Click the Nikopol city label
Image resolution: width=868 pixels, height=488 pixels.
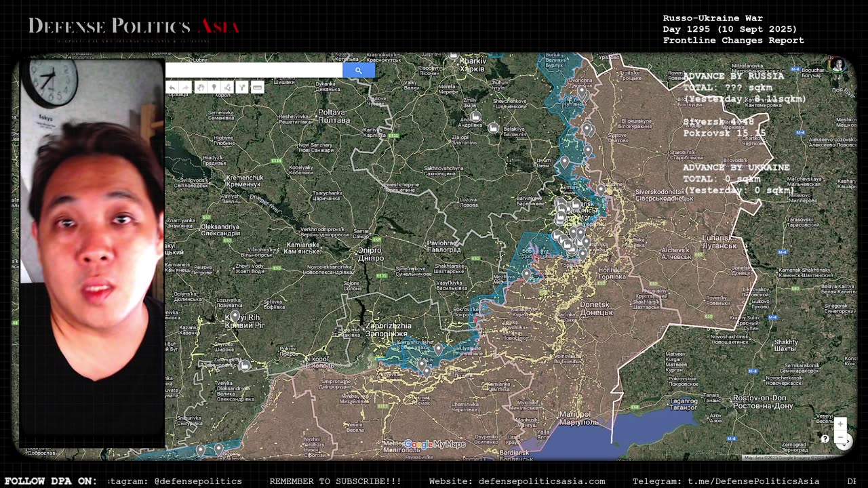point(319,362)
